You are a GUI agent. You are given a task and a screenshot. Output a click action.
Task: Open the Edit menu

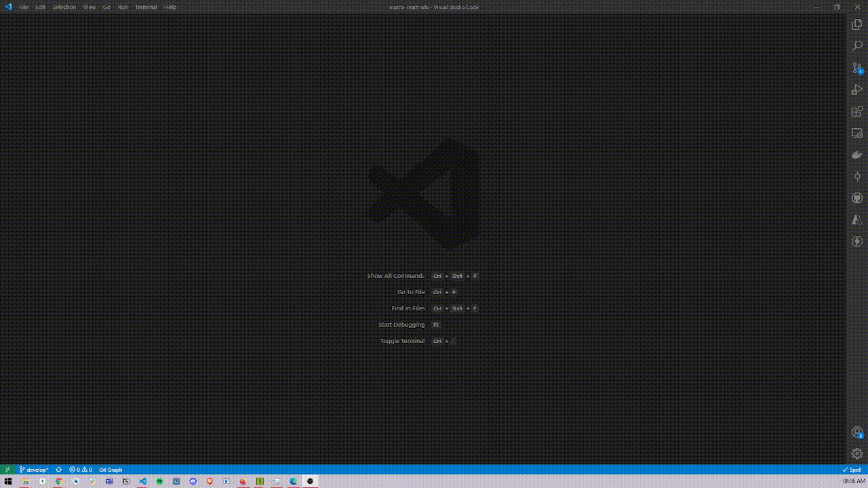coord(41,7)
